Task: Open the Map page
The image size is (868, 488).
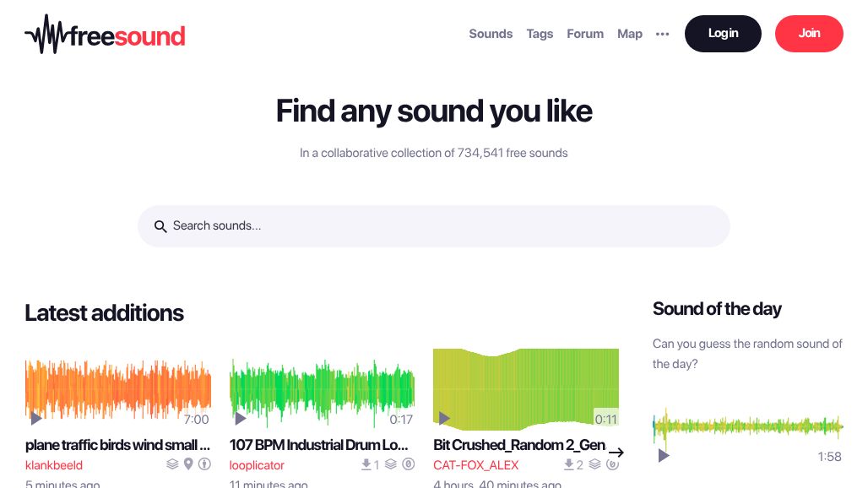Action: point(630,34)
